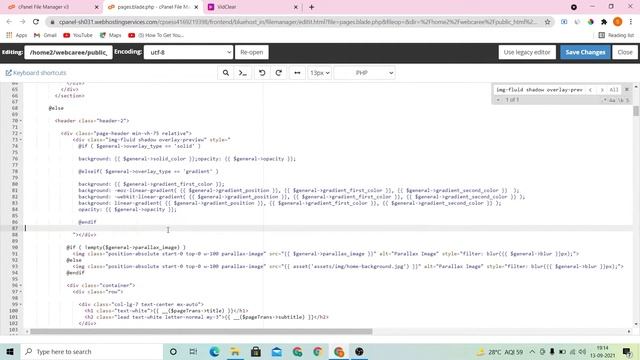
Task: Select All matches in the find box
Action: [613, 89]
